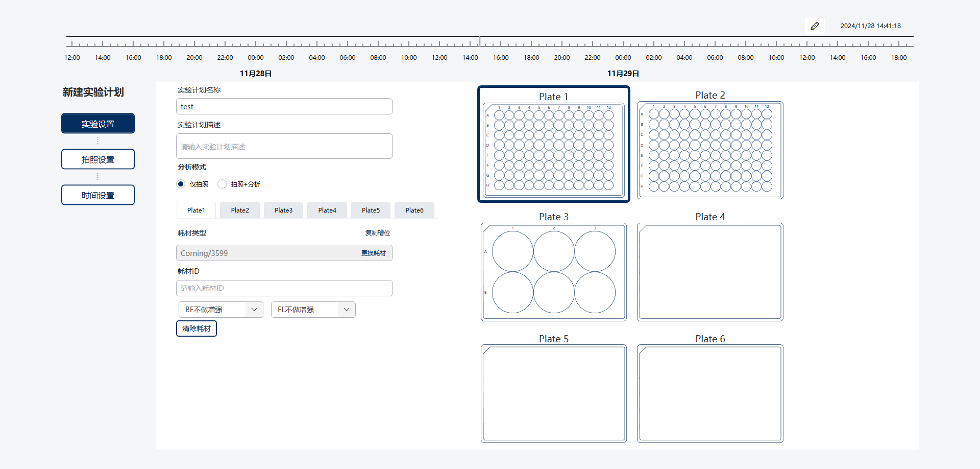Viewport: 980px width, 469px height.
Task: Select the Plate 3 six-well diagram
Action: 553,272
